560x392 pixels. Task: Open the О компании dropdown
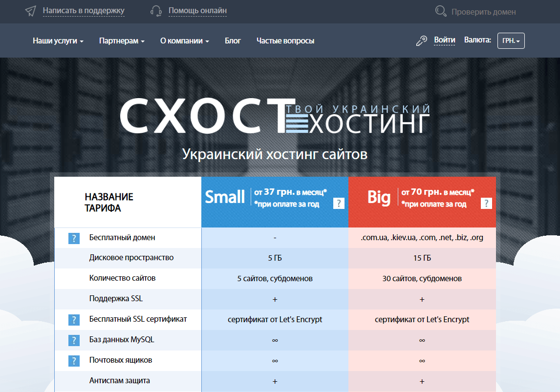pyautogui.click(x=184, y=41)
